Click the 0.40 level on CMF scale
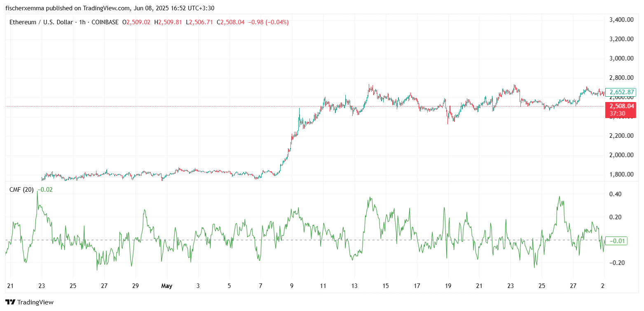The image size is (644, 311). (x=615, y=194)
